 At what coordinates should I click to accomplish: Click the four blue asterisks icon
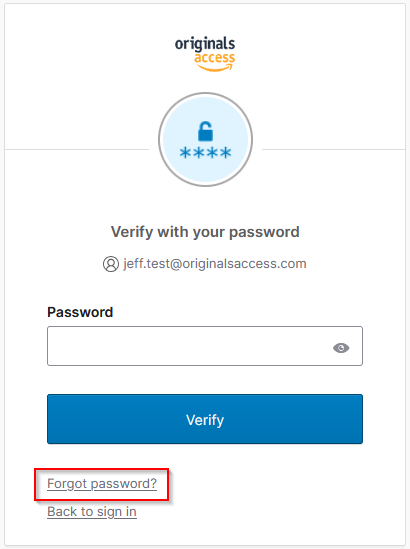[205, 153]
